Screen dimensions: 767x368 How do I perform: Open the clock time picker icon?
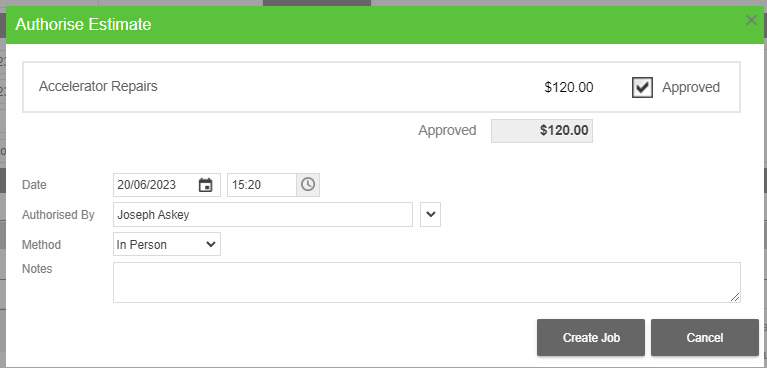tap(308, 184)
